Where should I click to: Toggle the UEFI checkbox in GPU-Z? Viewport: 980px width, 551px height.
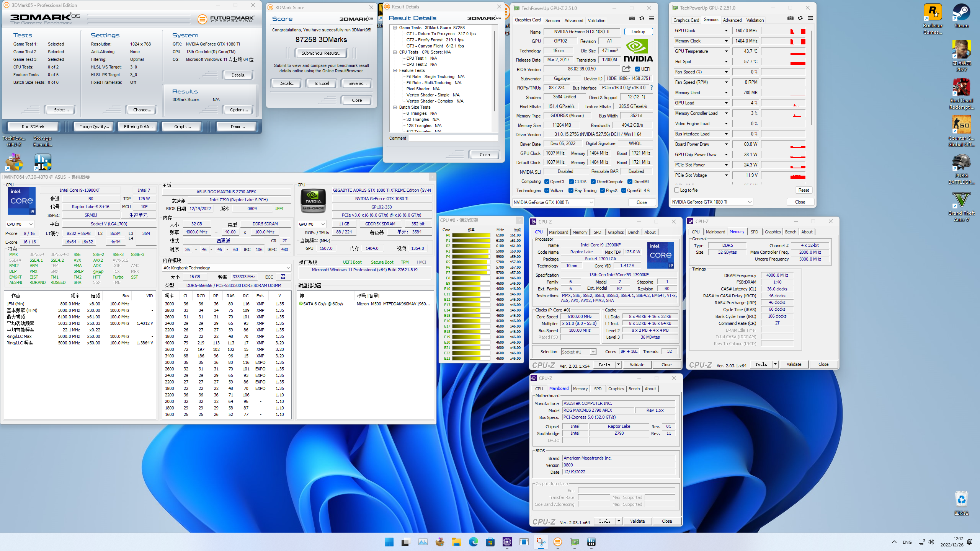point(637,69)
